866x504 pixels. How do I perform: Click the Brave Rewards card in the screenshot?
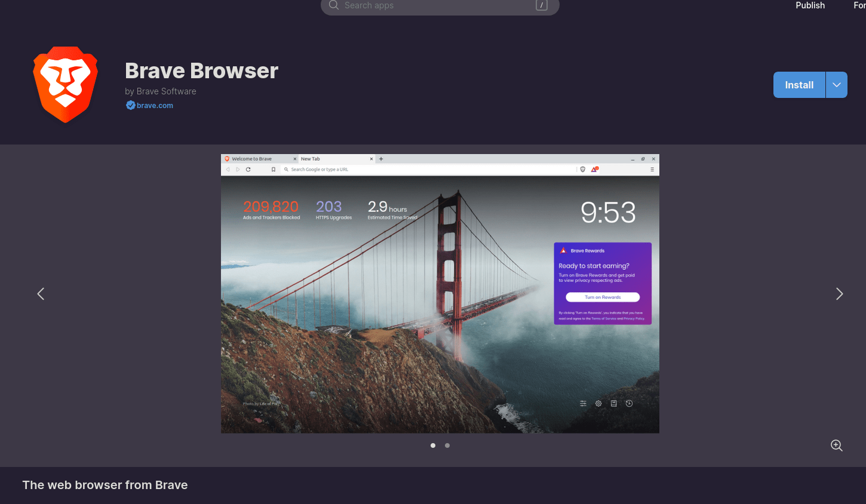(603, 284)
